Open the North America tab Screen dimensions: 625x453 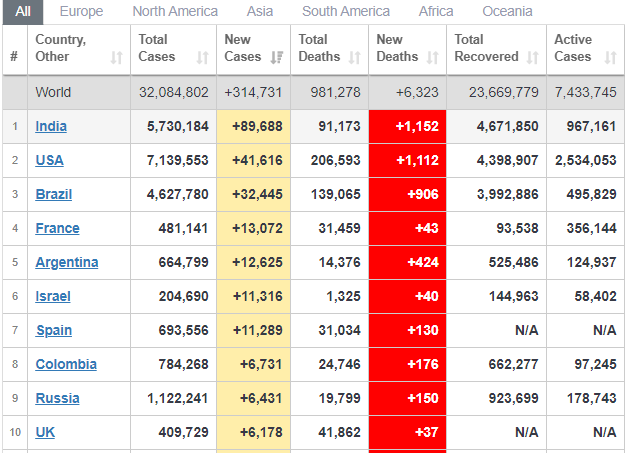pyautogui.click(x=175, y=11)
